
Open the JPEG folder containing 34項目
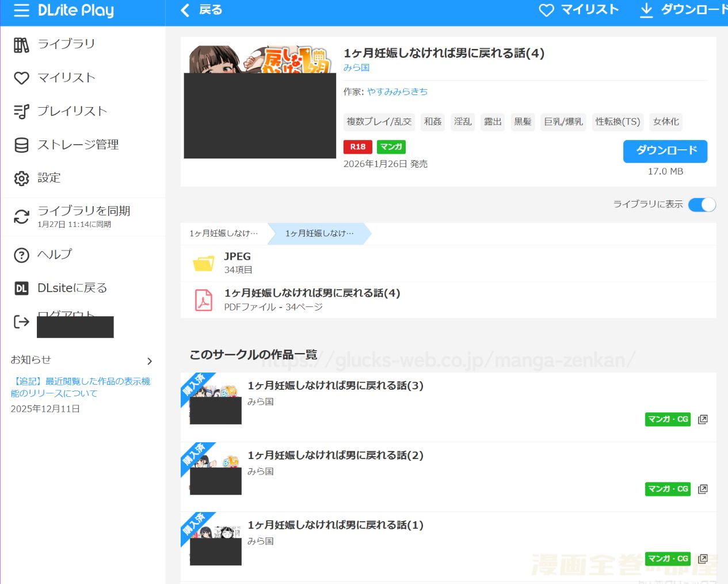coord(237,262)
